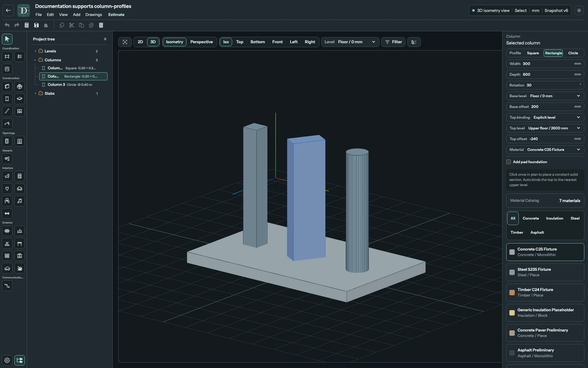Select the arrow pointer tool

[7, 39]
